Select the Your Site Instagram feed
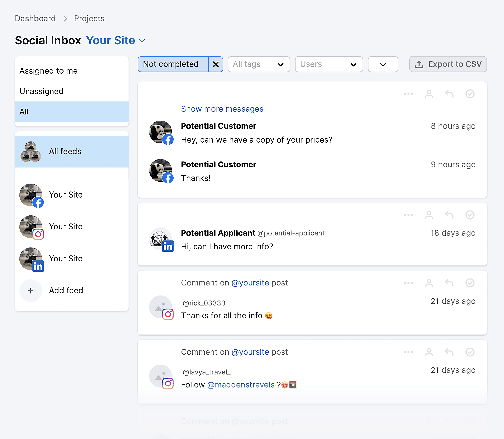The height and width of the screenshot is (439, 504). point(66,226)
